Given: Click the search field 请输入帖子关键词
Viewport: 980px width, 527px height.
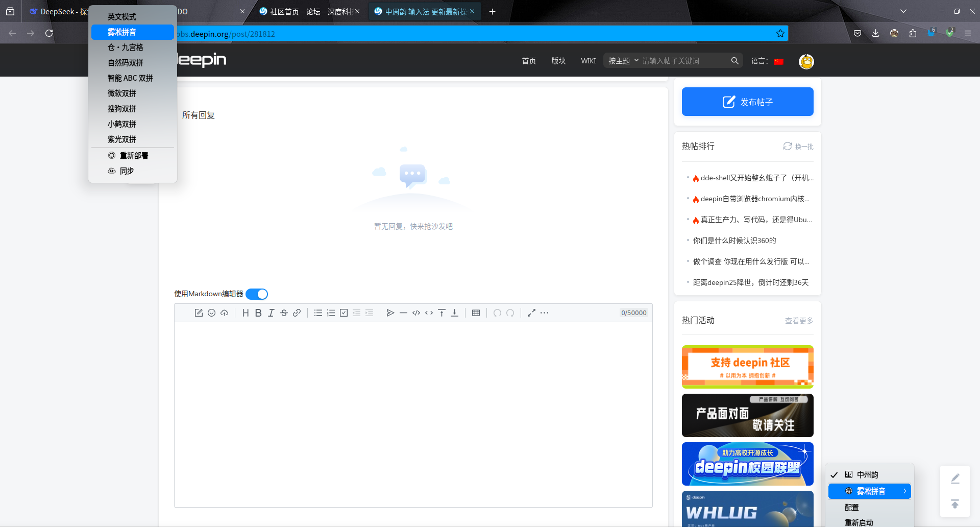Looking at the screenshot, I should pos(684,61).
